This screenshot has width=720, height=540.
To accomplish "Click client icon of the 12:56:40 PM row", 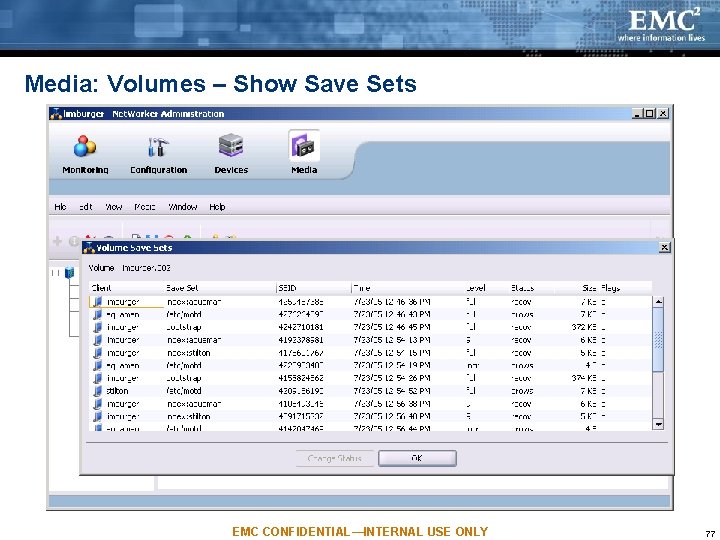I will (97, 416).
